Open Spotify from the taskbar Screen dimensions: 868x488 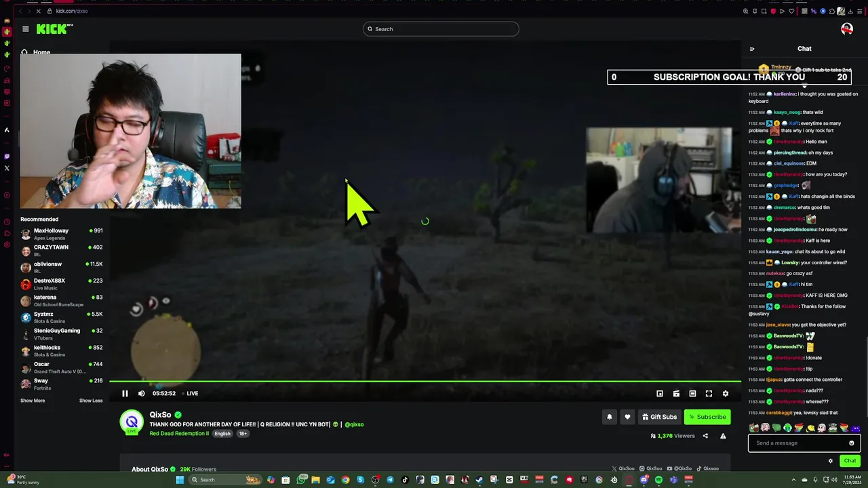[658, 480]
